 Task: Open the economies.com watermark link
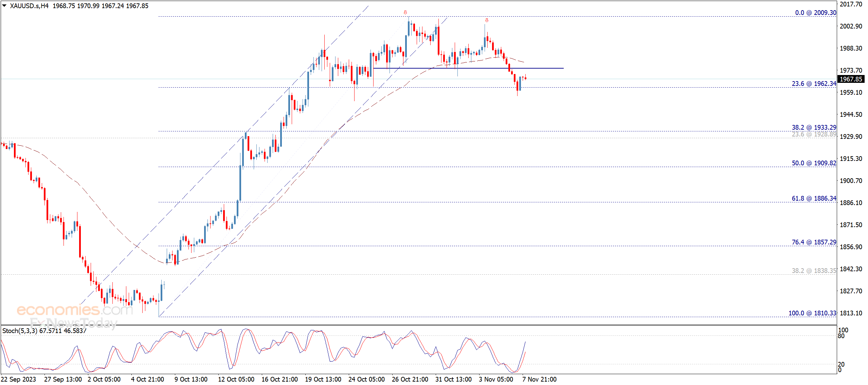[x=75, y=310]
